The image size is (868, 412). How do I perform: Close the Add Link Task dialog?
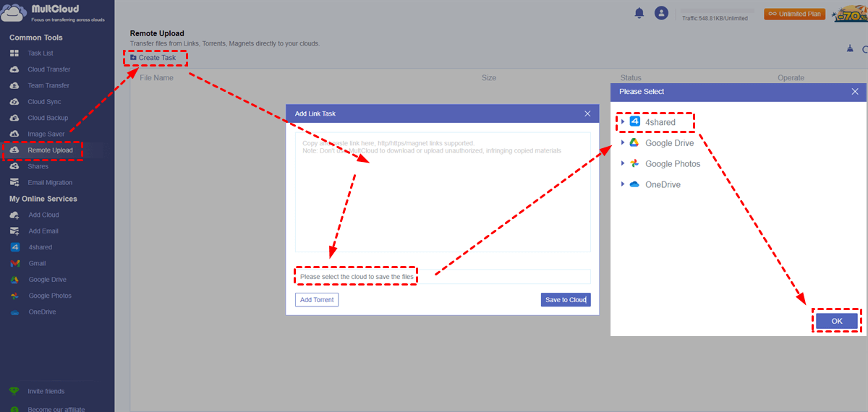(x=587, y=113)
